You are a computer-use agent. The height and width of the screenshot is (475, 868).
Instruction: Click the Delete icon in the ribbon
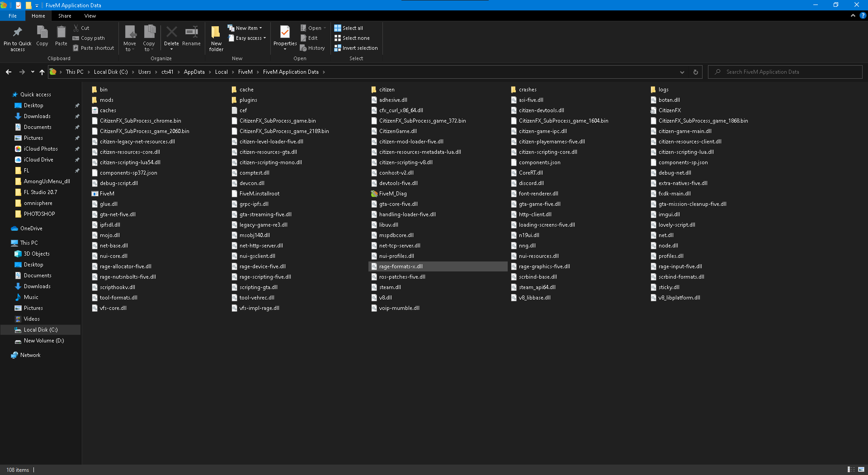[x=171, y=33]
